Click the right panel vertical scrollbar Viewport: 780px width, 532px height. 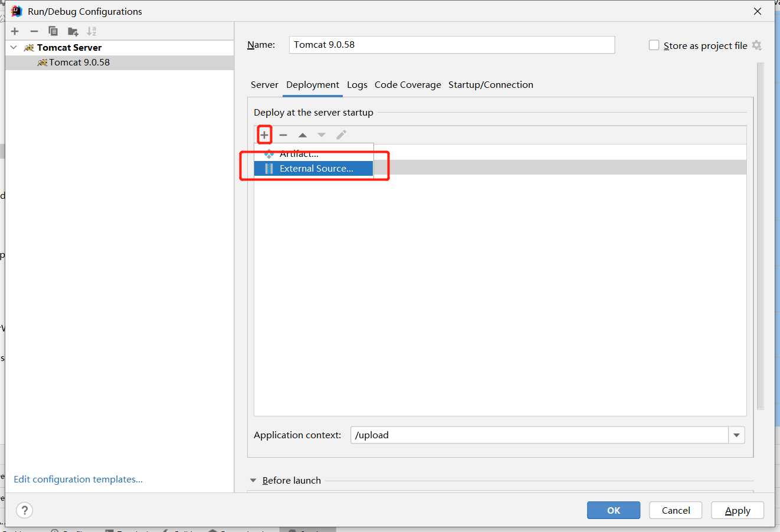coord(761,236)
